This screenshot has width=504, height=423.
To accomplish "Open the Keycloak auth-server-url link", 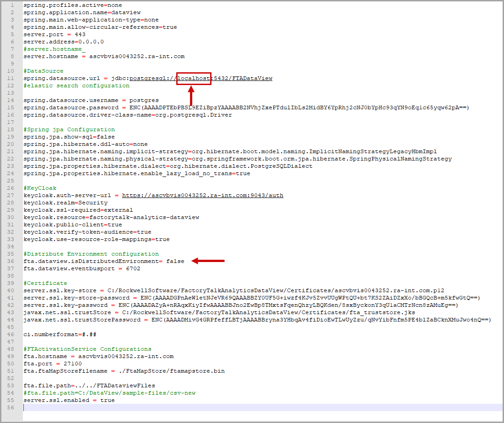I will coord(202,195).
